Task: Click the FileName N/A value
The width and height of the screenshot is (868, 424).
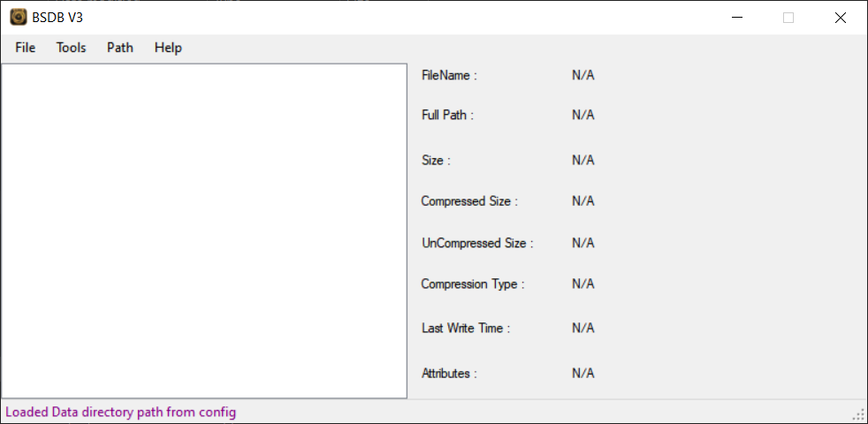Action: 582,76
